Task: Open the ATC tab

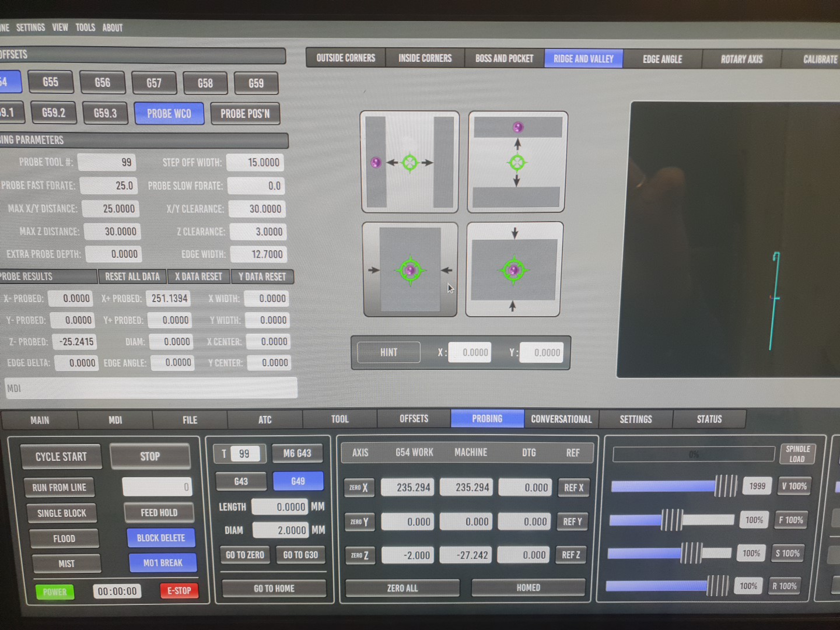Action: coord(265,419)
